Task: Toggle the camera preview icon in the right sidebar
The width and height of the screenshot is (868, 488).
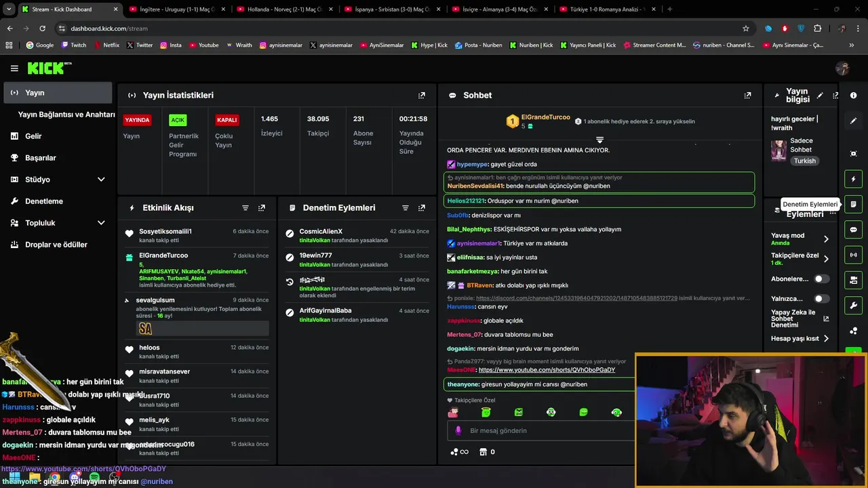Action: click(854, 280)
